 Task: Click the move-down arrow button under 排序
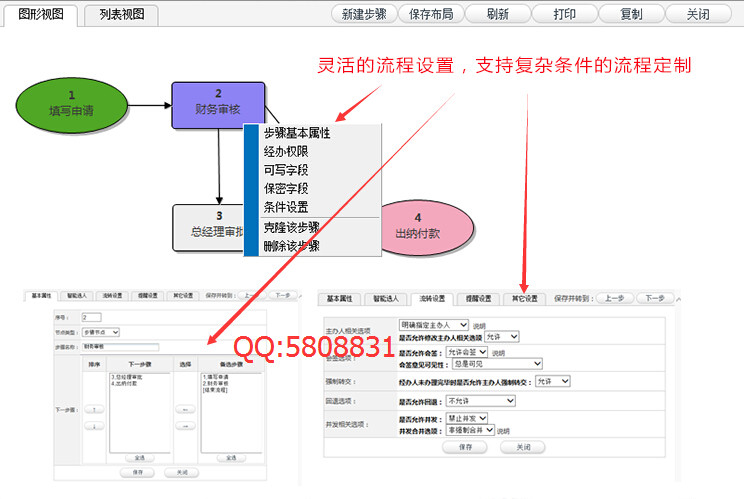pyautogui.click(x=94, y=426)
